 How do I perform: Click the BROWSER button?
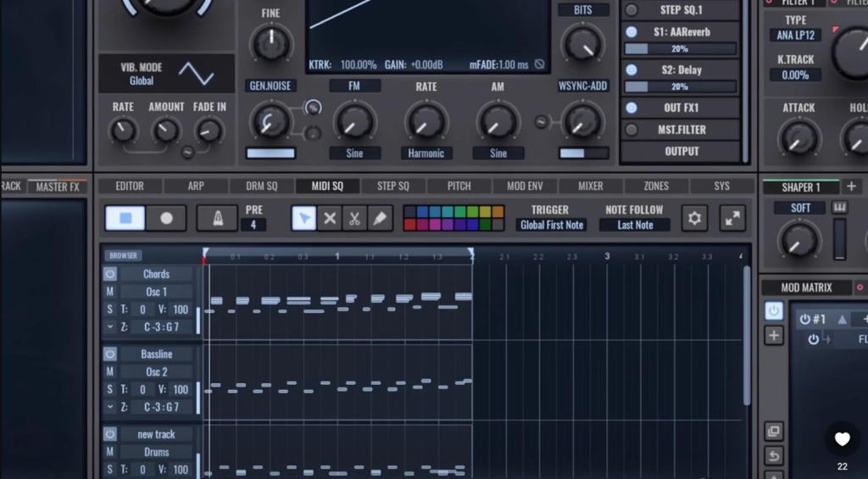pyautogui.click(x=123, y=255)
